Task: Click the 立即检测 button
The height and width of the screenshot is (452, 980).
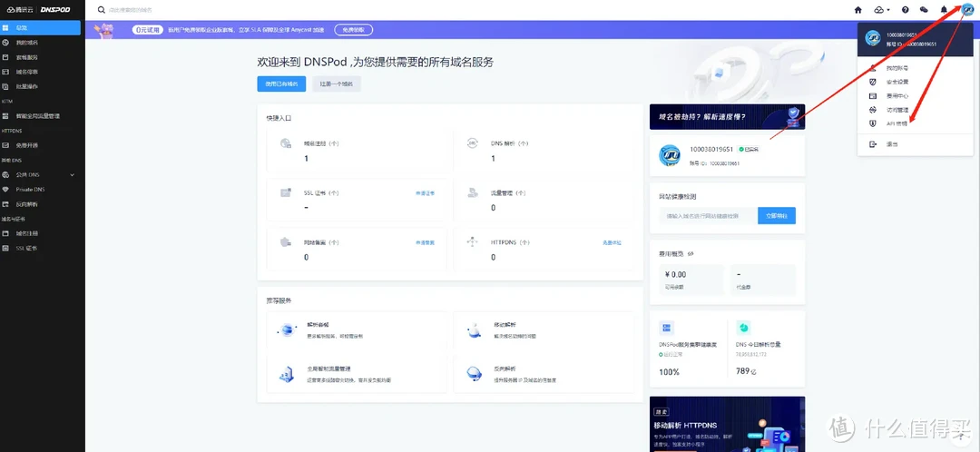Action: point(777,216)
